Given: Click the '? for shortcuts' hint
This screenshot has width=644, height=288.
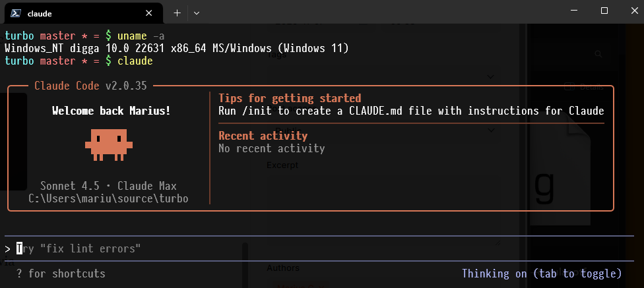Looking at the screenshot, I should (61, 274).
